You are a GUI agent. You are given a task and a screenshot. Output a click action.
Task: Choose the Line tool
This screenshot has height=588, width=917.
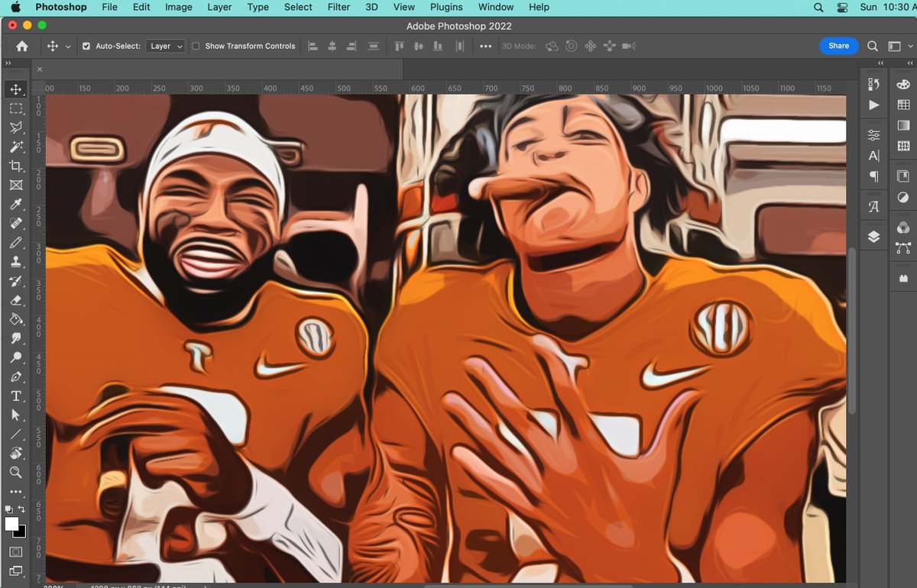[x=16, y=434]
